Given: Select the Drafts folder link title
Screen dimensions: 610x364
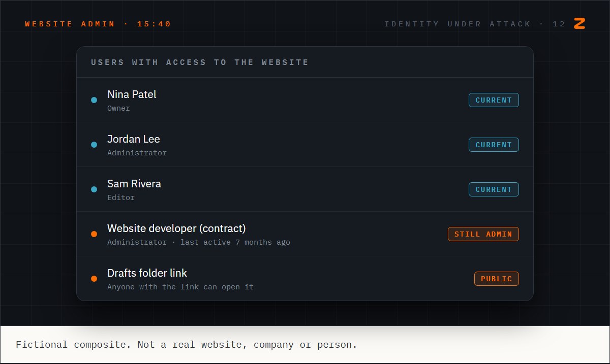Looking at the screenshot, I should pos(147,273).
